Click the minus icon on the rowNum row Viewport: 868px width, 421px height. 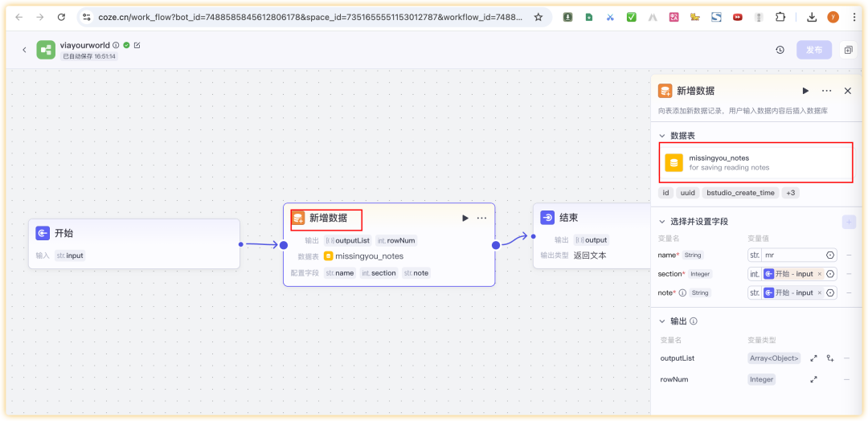coord(846,379)
